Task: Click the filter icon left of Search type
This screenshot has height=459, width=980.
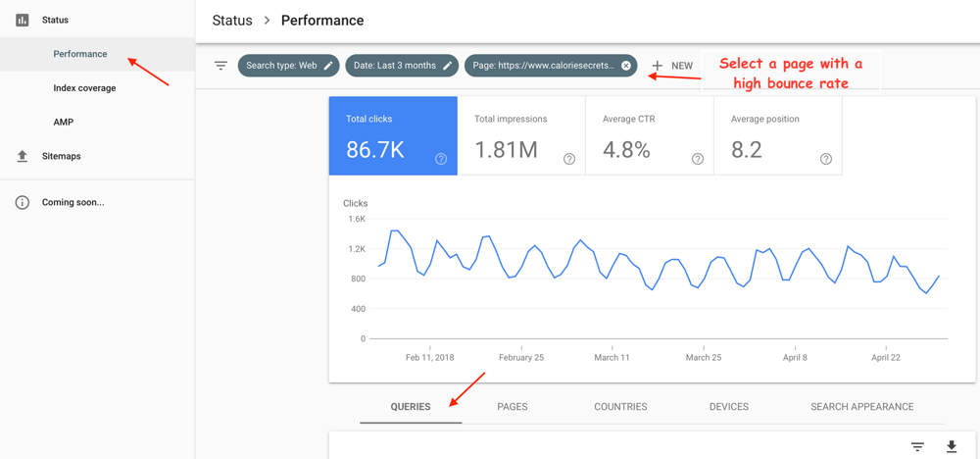Action: click(x=220, y=66)
